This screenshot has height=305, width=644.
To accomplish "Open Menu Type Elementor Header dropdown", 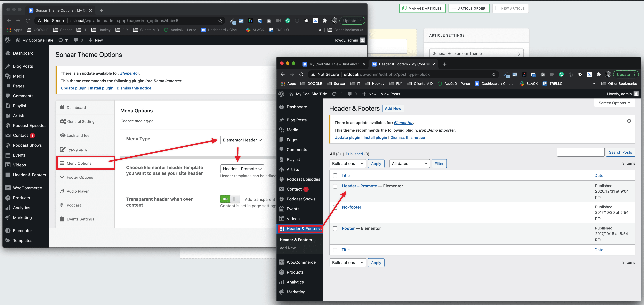I will 242,140.
